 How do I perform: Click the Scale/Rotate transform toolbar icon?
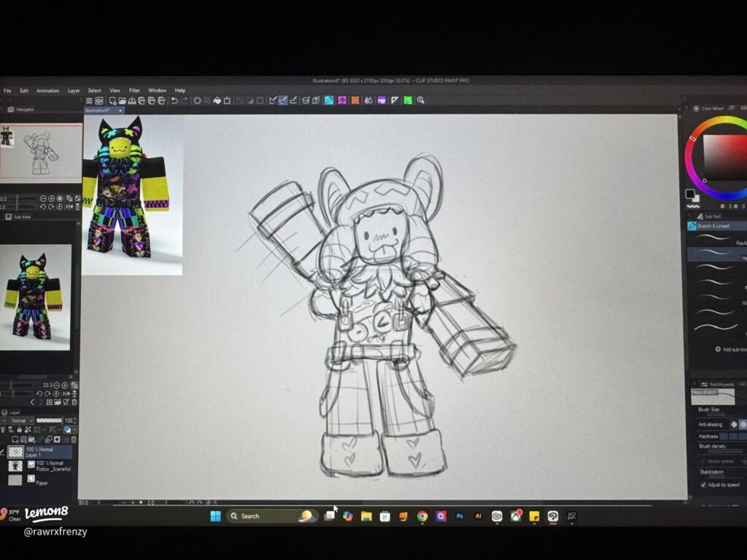[x=227, y=101]
